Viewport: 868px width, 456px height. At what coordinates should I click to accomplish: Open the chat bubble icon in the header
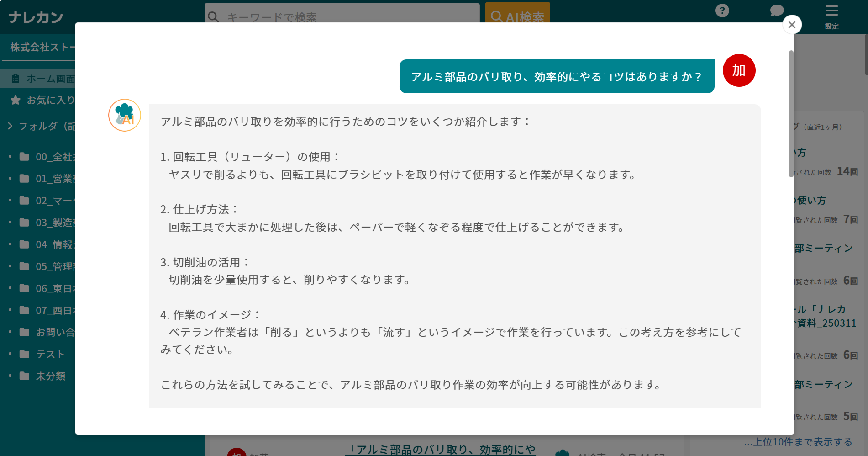point(776,11)
